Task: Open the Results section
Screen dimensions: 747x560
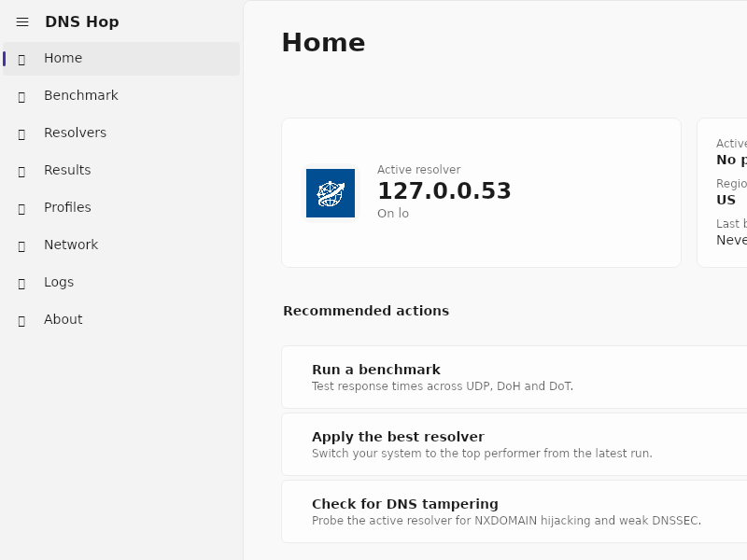Action: point(121,171)
